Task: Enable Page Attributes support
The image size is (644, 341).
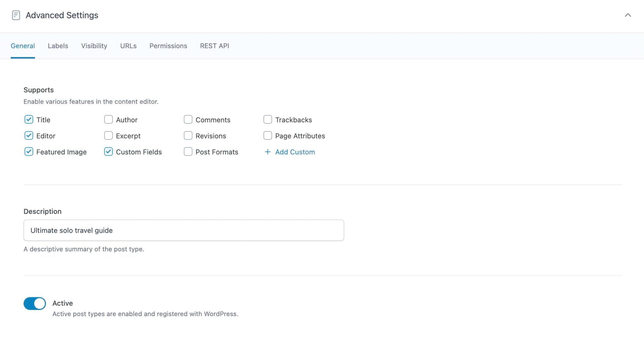Action: click(267, 136)
